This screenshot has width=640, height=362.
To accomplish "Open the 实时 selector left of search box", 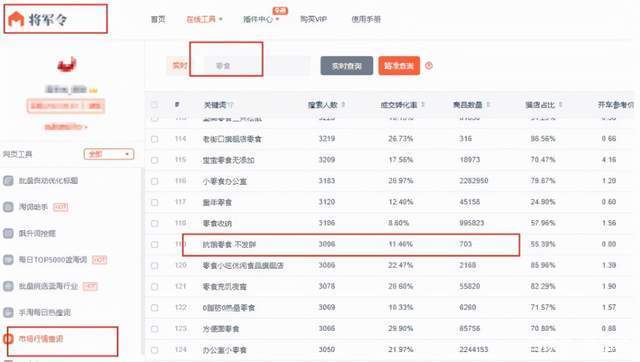I will 180,66.
